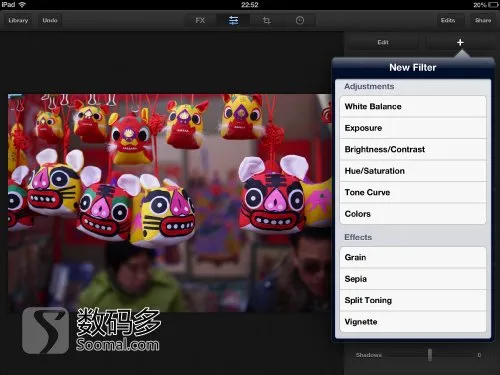Screen dimensions: 500x375
Task: Switch to the crop tool icon
Action: (266, 21)
